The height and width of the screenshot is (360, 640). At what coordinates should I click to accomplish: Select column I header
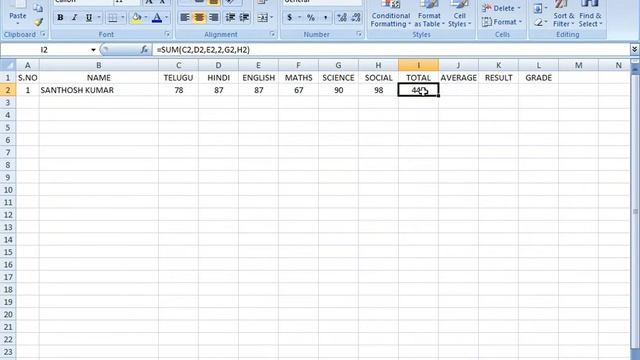tap(418, 65)
